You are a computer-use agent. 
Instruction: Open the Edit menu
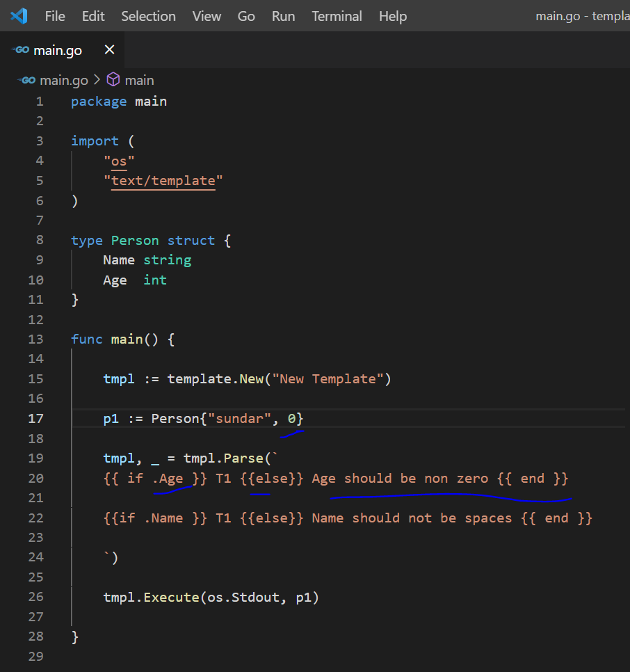93,16
